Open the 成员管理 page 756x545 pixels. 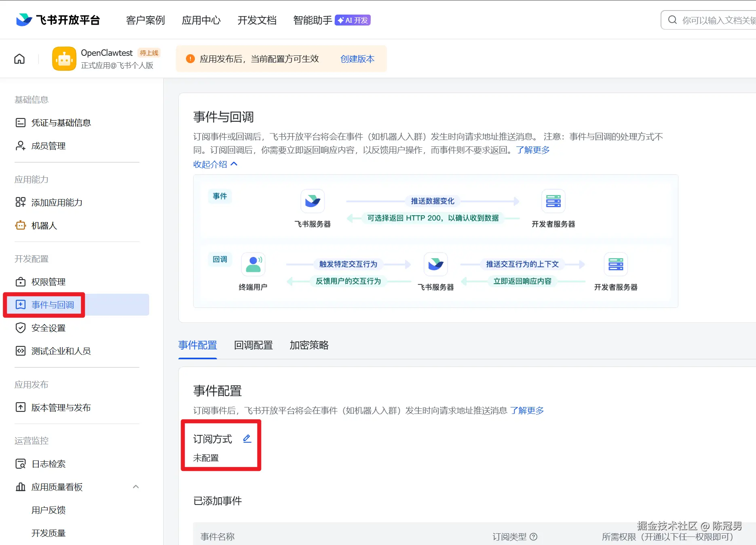pyautogui.click(x=48, y=146)
